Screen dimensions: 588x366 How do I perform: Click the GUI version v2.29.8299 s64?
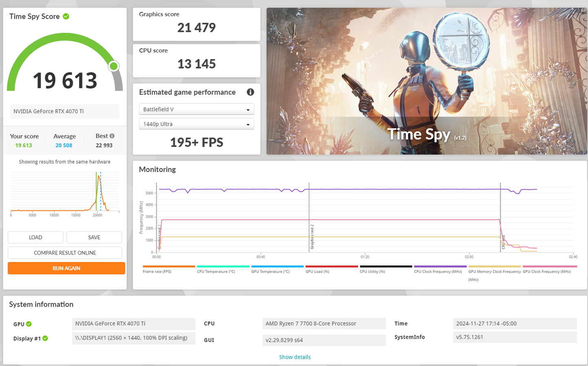pos(284,340)
